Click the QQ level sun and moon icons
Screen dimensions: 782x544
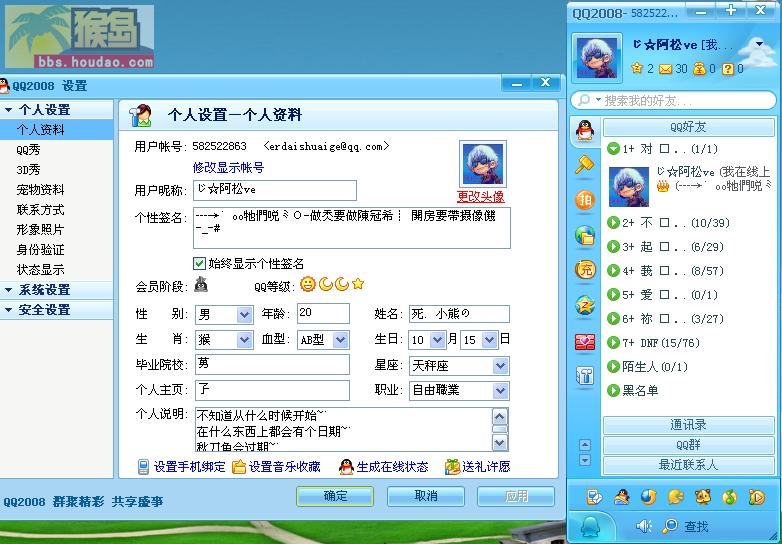[332, 284]
